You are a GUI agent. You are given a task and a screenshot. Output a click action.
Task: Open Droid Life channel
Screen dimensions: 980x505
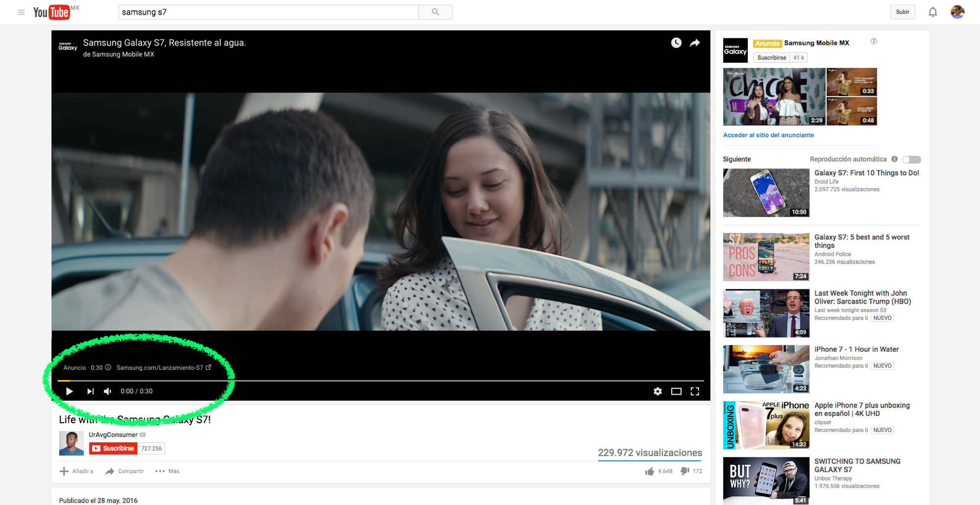coord(826,182)
